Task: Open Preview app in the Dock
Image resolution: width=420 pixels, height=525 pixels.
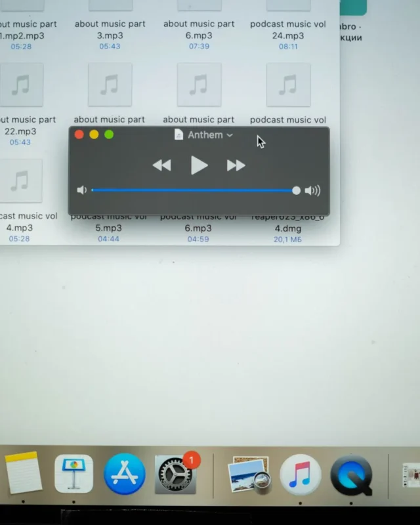Action: tap(249, 474)
